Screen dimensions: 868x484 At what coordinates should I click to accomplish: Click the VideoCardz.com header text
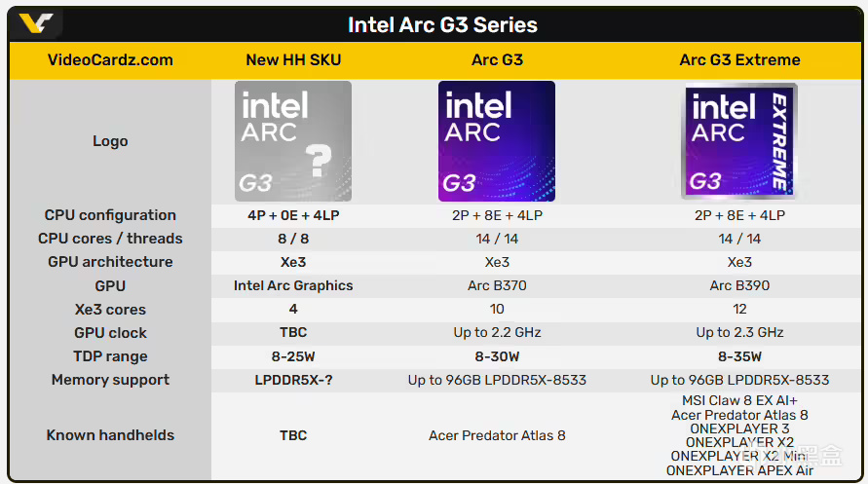110,59
